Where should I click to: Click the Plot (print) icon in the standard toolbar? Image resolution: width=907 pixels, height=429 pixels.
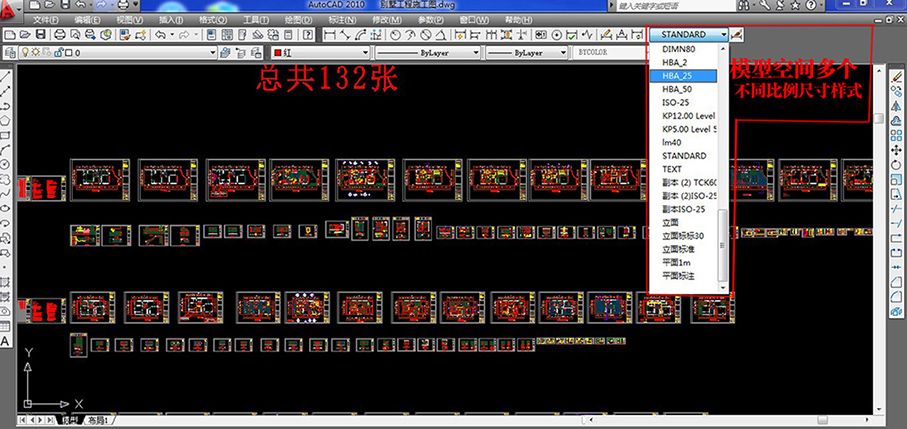click(60, 35)
